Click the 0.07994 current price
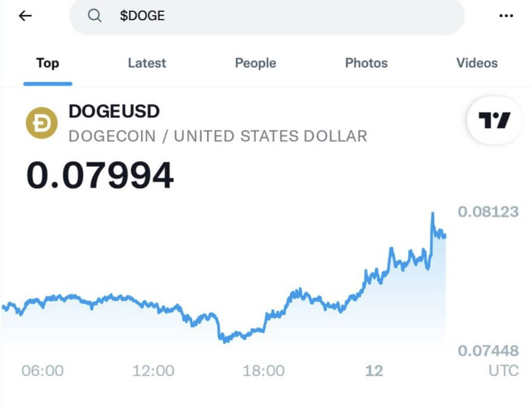532x410 pixels. click(100, 175)
